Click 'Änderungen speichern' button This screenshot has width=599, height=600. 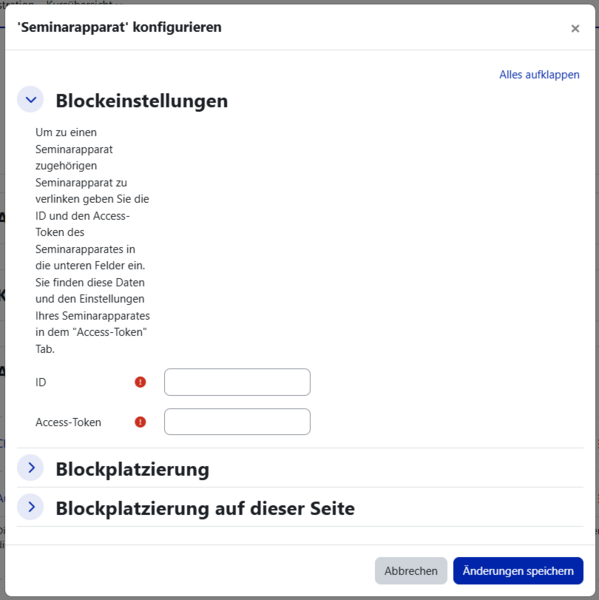[x=518, y=571]
